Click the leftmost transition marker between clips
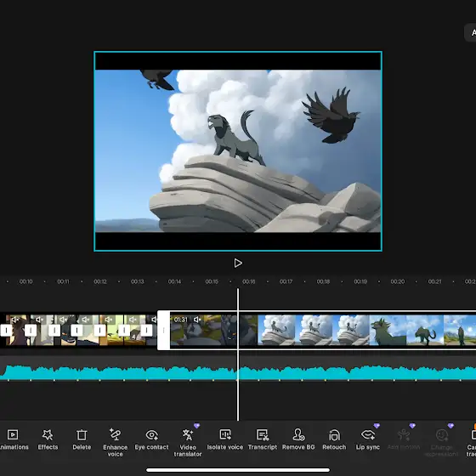 (7, 331)
